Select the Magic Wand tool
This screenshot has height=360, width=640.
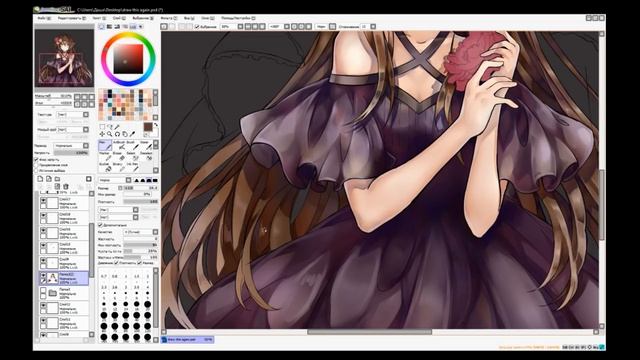117,127
